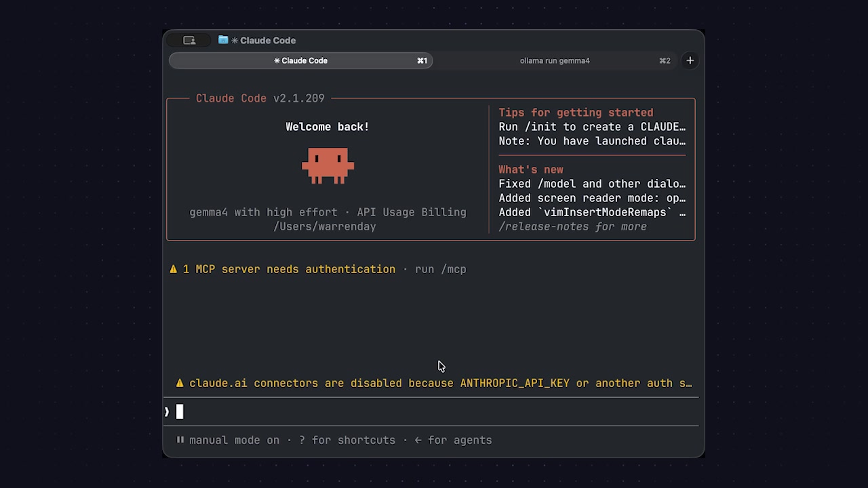Click the '/release-notes for more' text
The image size is (868, 488).
coord(573,226)
